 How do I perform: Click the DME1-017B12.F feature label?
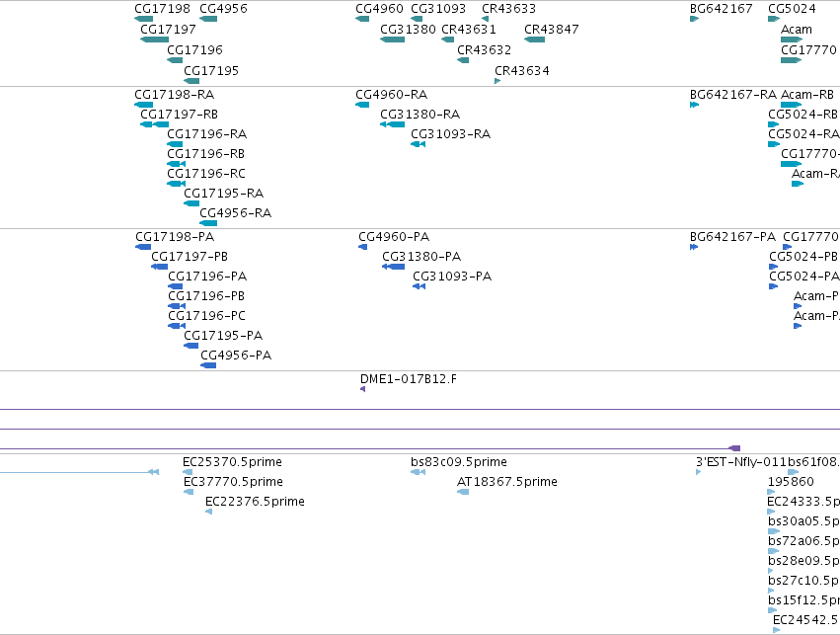pos(409,379)
